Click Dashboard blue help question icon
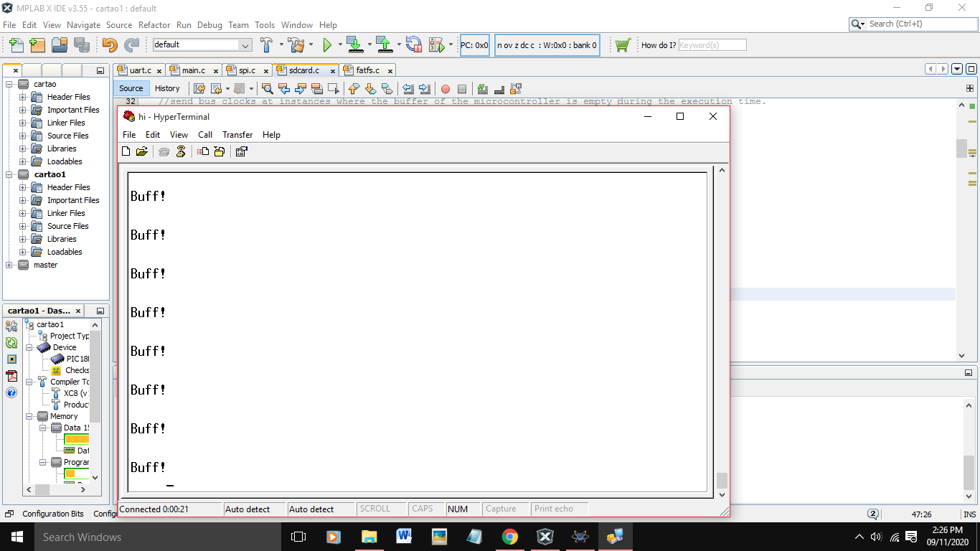This screenshot has height=551, width=980. pos(11,392)
